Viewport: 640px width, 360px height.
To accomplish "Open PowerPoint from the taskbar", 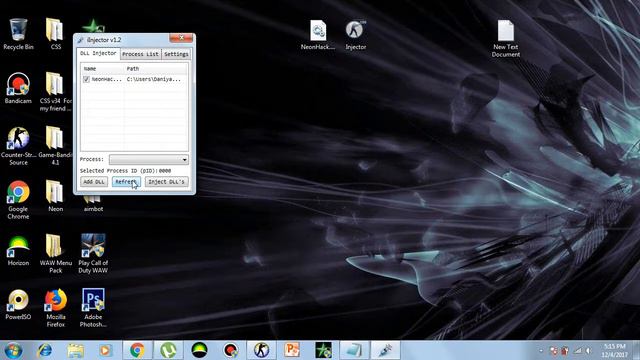I will (293, 350).
